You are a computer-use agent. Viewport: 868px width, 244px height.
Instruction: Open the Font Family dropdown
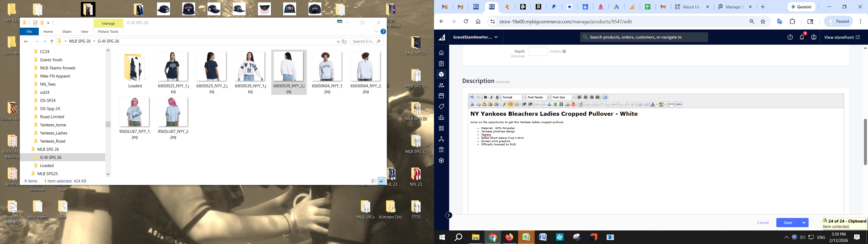538,97
